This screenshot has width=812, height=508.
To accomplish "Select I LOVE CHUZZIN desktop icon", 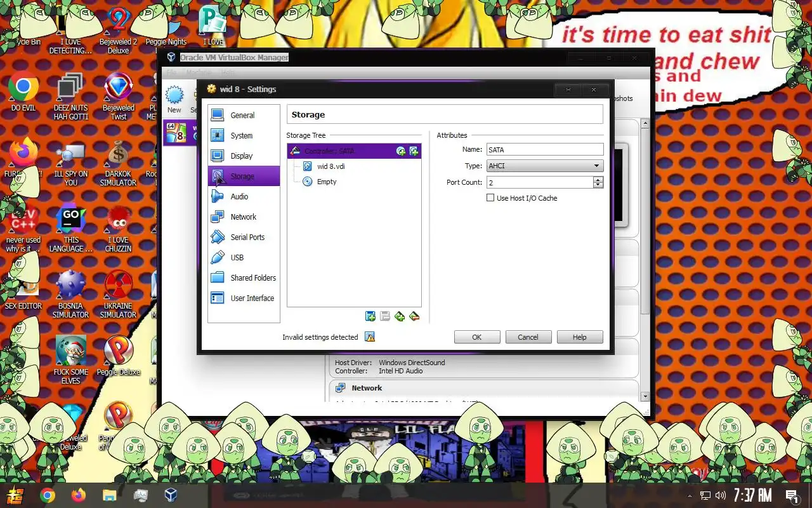I will point(118,229).
